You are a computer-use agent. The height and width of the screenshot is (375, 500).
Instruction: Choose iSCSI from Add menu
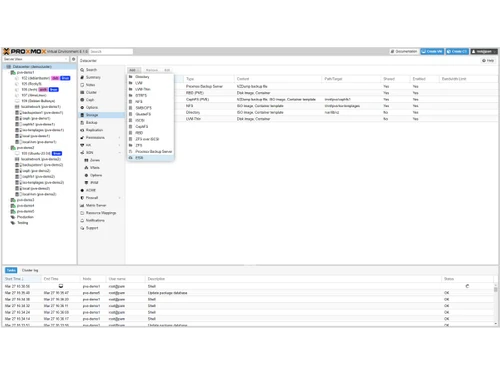(x=150, y=120)
